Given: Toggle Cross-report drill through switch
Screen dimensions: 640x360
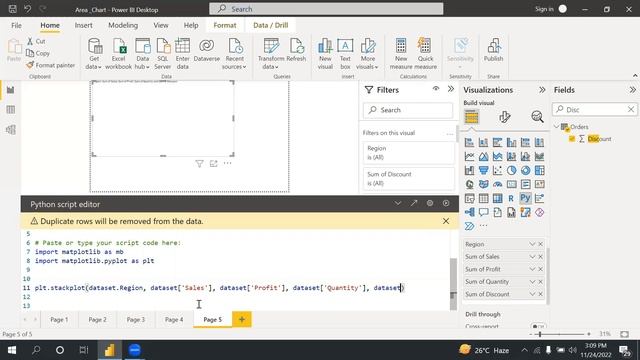Looking at the screenshot, I should 537,327.
